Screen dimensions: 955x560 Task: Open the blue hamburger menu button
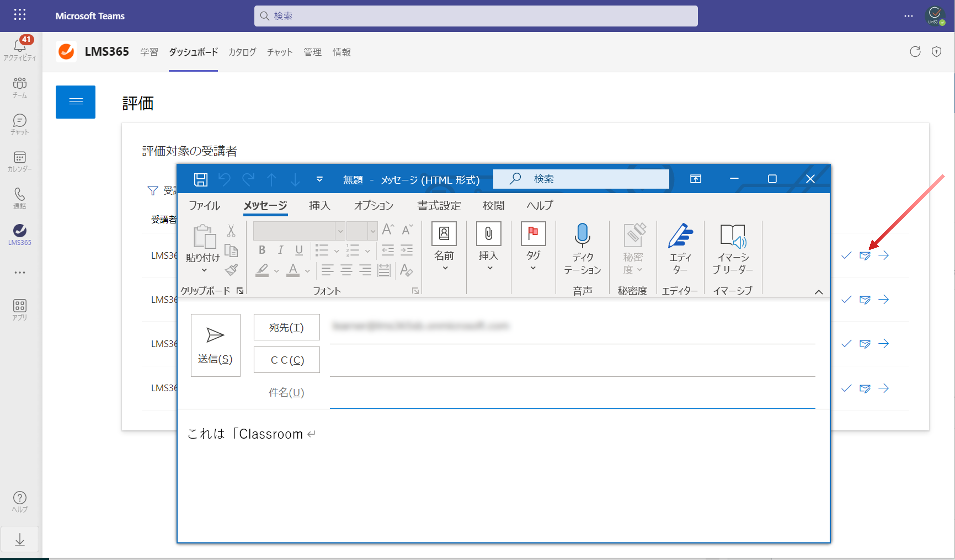(x=75, y=102)
